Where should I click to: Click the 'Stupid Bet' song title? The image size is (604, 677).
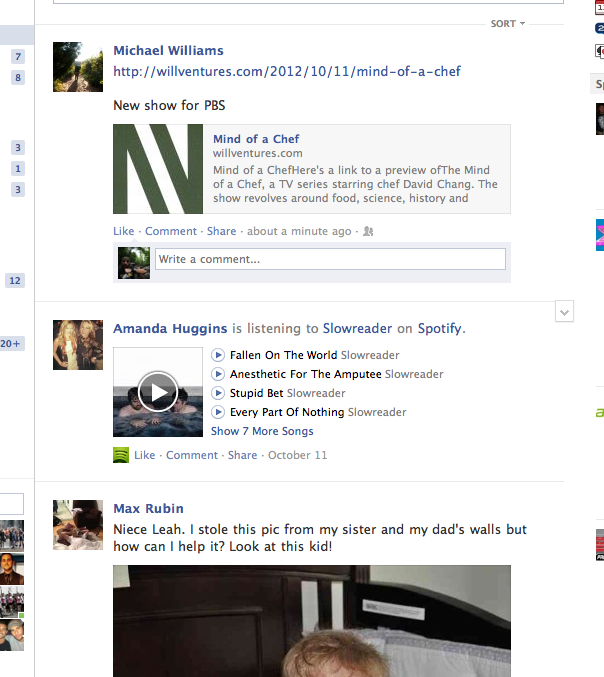[256, 393]
